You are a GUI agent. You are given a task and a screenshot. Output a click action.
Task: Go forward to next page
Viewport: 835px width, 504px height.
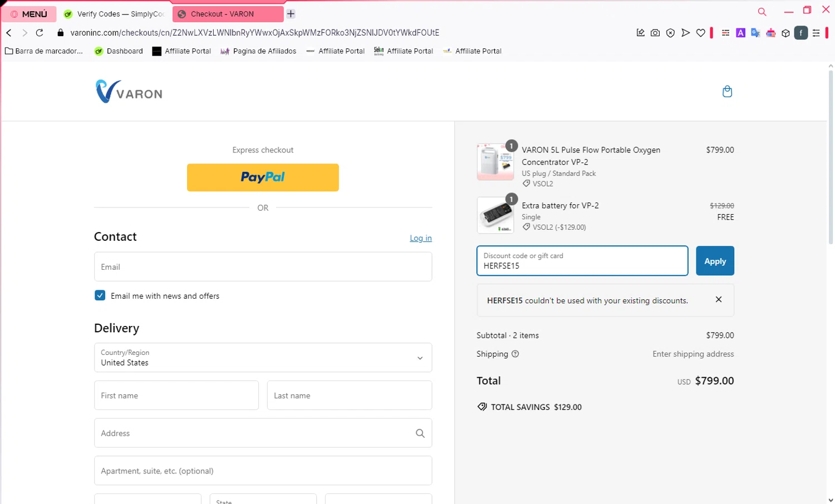point(24,33)
